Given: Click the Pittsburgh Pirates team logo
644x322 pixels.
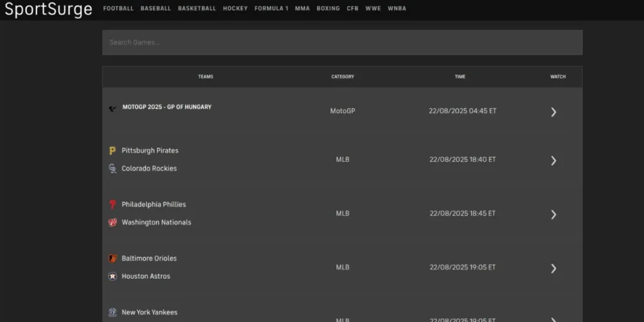Looking at the screenshot, I should 112,151.
